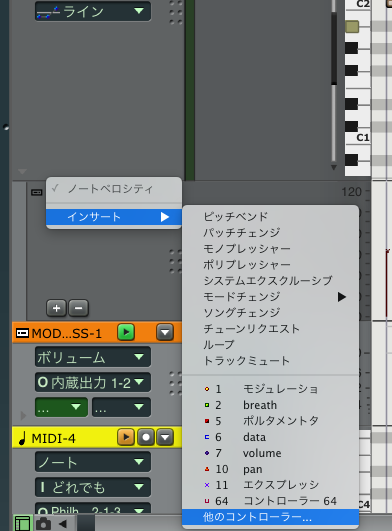Insert controller 7 volume
Viewport: 392px width, 531px height.
pyautogui.click(x=270, y=453)
